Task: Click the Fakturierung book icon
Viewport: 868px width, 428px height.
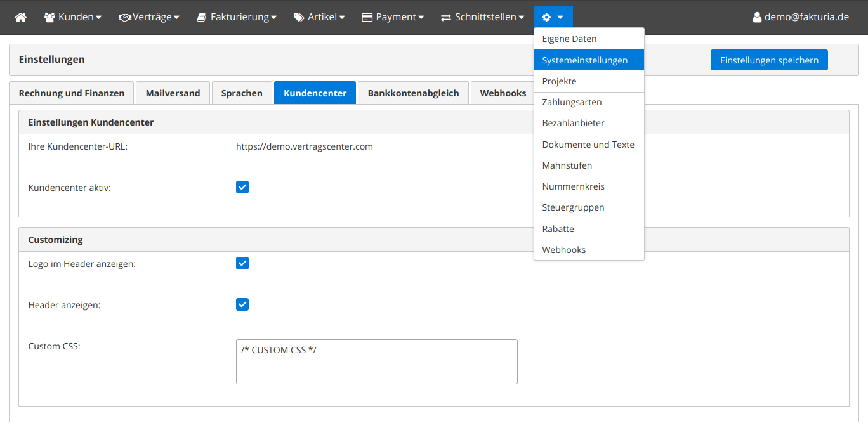Action: [x=201, y=17]
